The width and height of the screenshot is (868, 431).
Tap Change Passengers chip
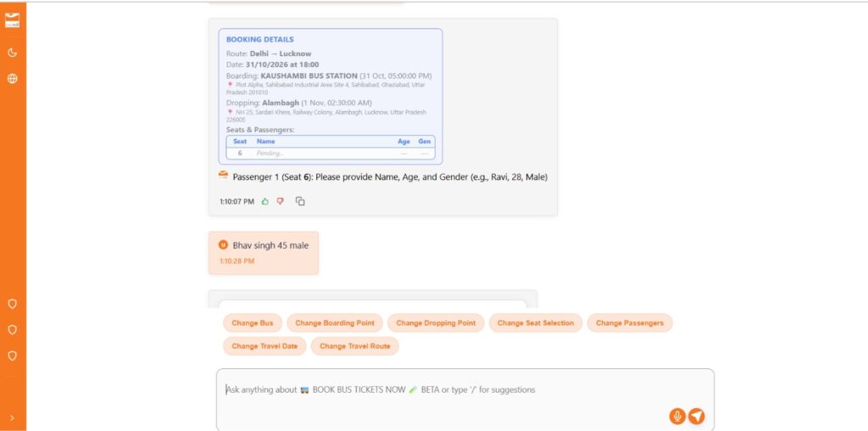pos(630,323)
